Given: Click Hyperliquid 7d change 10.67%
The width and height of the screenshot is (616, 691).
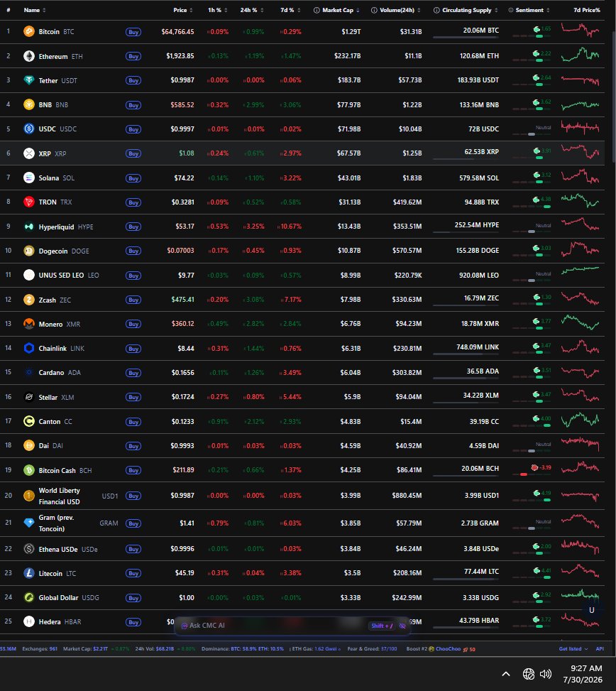Looking at the screenshot, I should 290,227.
